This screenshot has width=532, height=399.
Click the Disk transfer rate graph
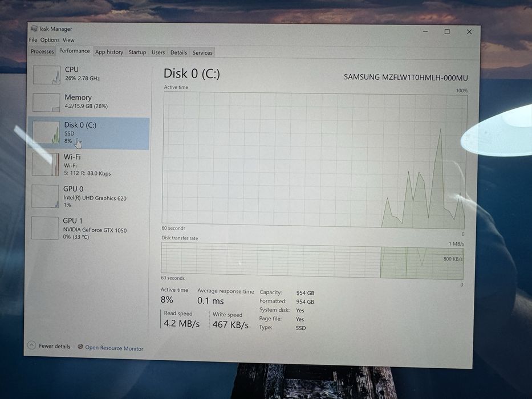(312, 261)
